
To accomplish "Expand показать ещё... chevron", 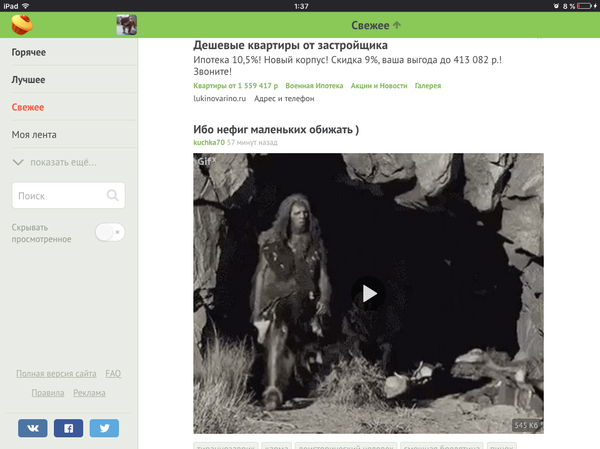I will (x=18, y=162).
